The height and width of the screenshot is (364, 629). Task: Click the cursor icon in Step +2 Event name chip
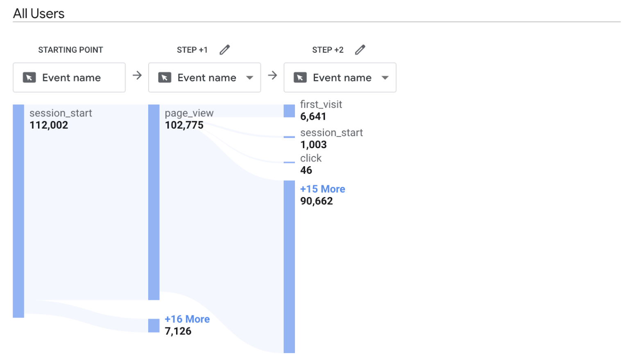(300, 77)
